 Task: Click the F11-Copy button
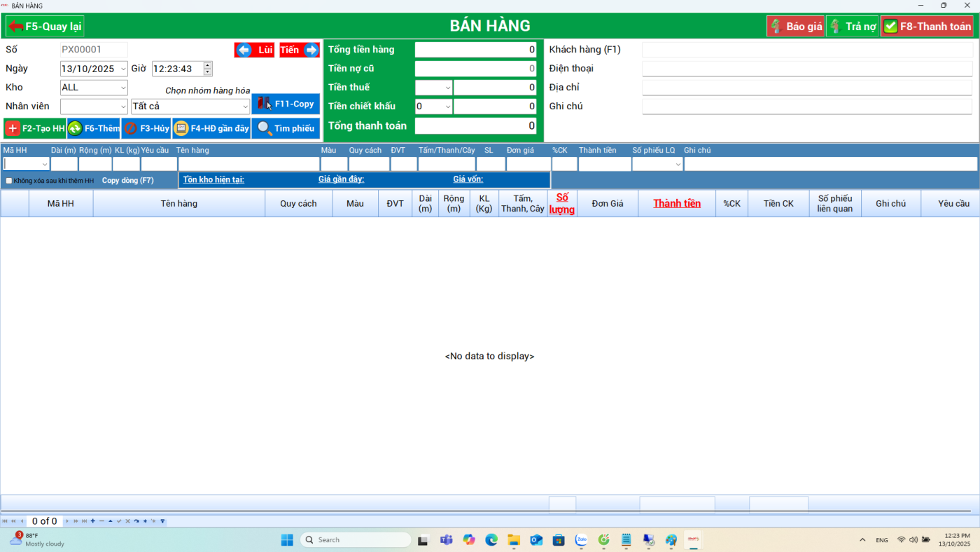(x=286, y=104)
